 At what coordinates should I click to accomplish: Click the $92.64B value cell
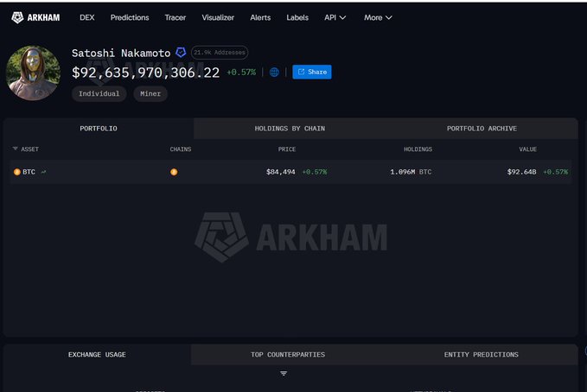[x=521, y=172]
